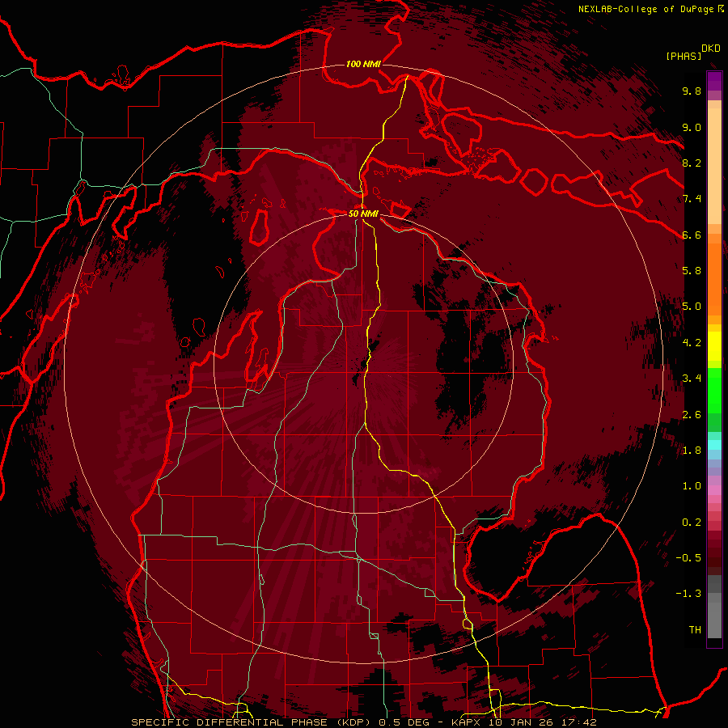Click the TH threshold legend label
Image resolution: width=728 pixels, height=728 pixels.
695,630
